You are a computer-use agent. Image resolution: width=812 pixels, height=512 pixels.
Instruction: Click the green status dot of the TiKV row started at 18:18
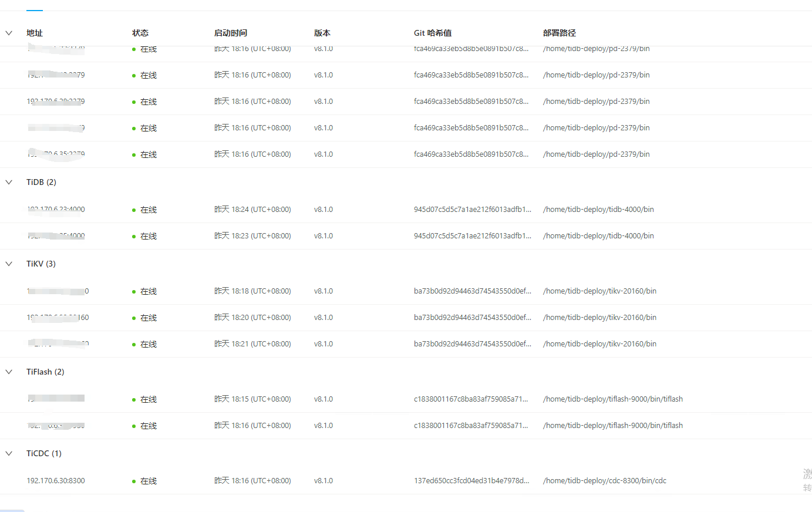pyautogui.click(x=134, y=292)
